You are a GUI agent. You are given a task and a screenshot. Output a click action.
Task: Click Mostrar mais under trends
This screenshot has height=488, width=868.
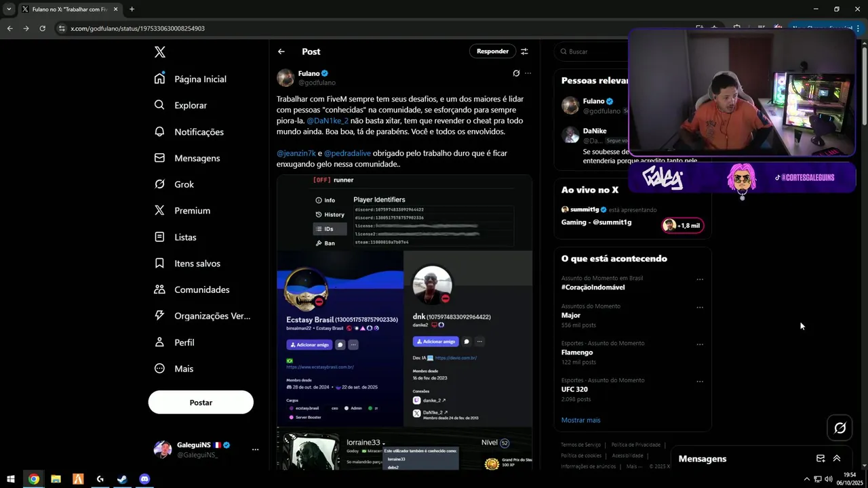[580, 420]
